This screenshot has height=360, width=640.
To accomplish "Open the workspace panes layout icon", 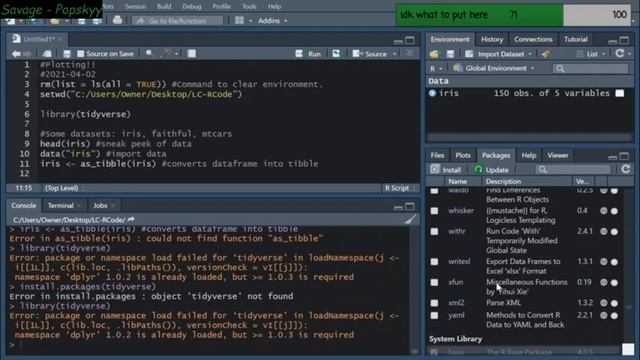I will click(239, 20).
